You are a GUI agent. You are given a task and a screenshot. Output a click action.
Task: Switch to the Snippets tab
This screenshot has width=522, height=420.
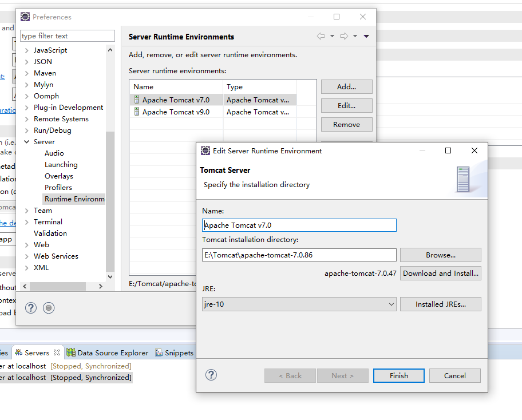click(175, 353)
